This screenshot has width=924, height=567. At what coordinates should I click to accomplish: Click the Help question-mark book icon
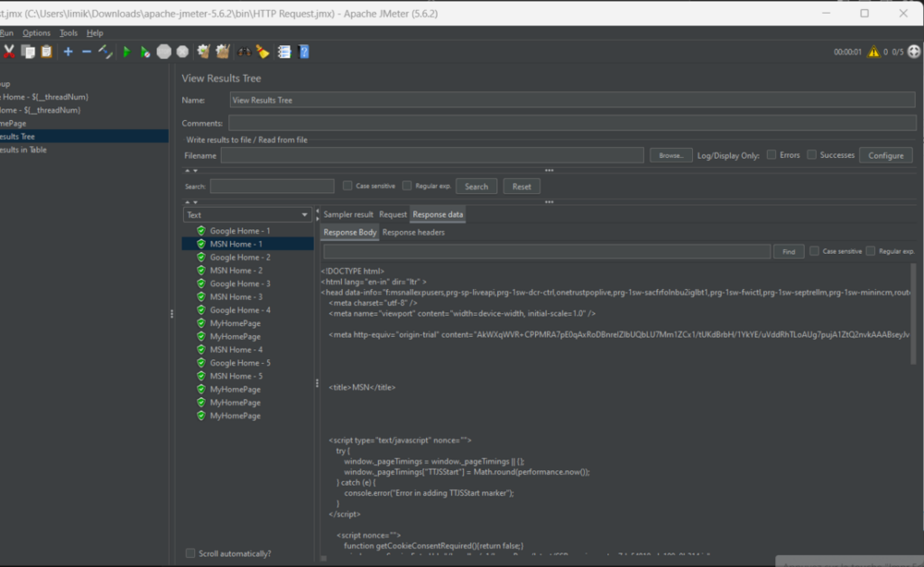(x=304, y=52)
